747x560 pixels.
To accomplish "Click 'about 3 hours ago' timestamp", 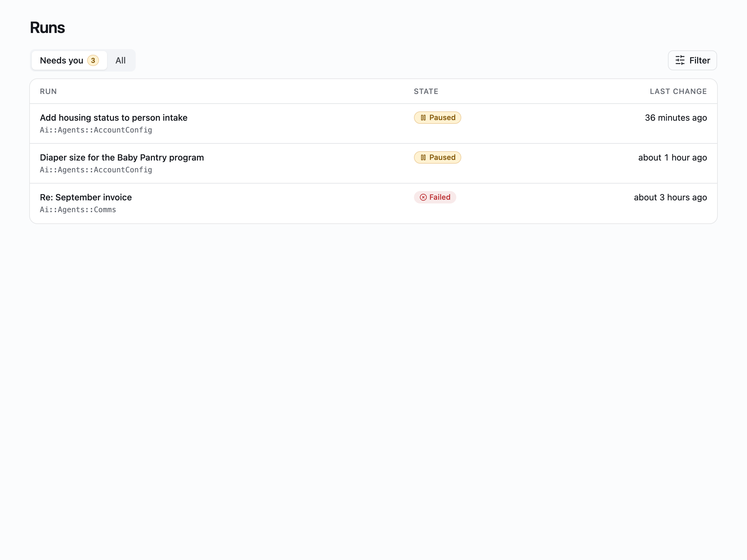I will click(x=670, y=197).
